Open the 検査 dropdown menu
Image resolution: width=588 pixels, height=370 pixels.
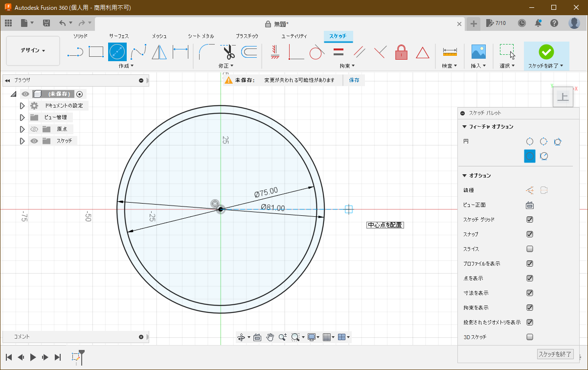coord(450,66)
